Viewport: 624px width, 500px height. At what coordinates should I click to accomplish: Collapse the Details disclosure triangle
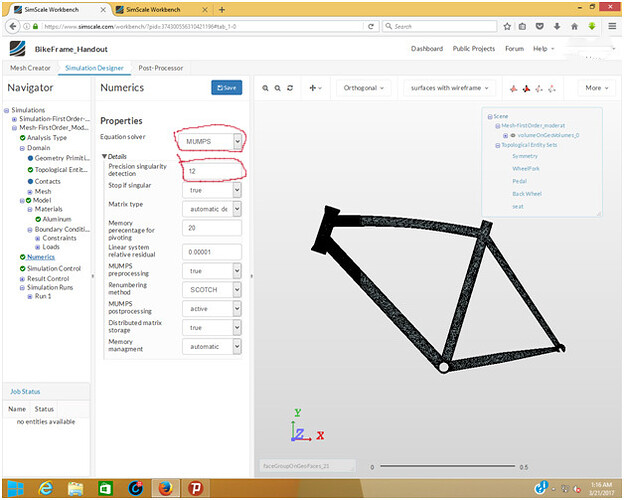[104, 156]
